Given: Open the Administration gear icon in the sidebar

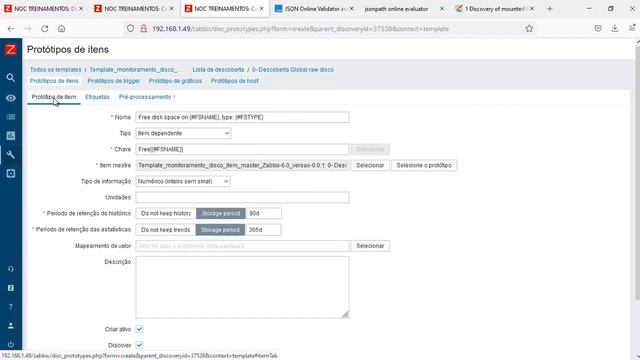Looking at the screenshot, I should pos(11,173).
